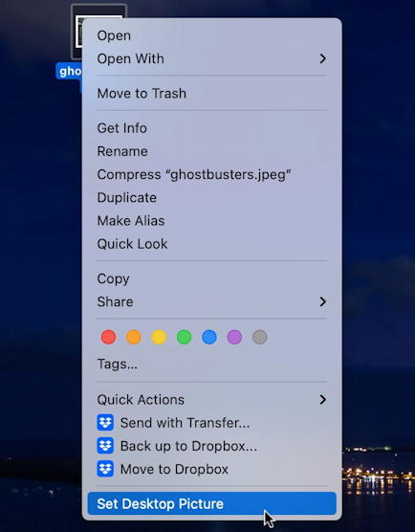Choose Set Desktop Picture
This screenshot has height=532, width=415.
tap(212, 503)
